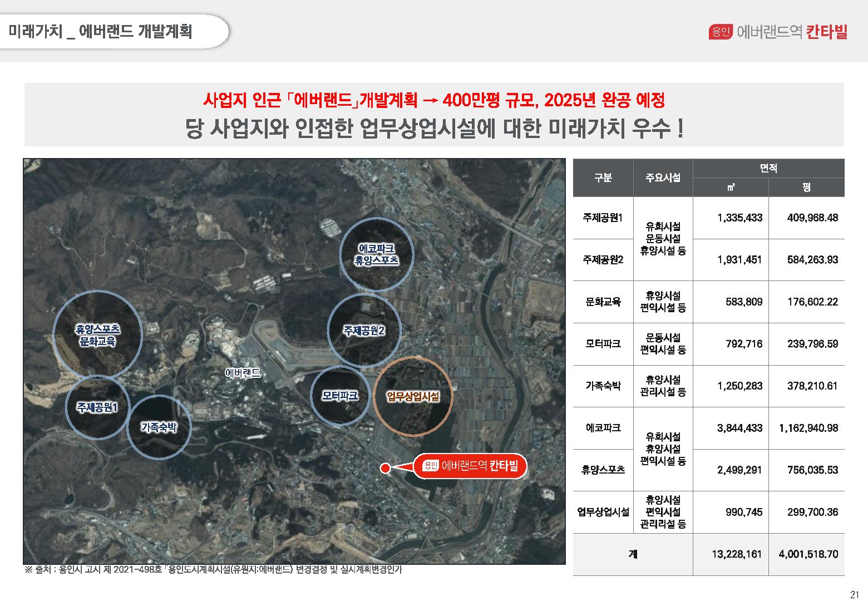The height and width of the screenshot is (601, 868).
Task: Select the 휴양스포츠 문화교육 circle on map
Action: pos(97,335)
